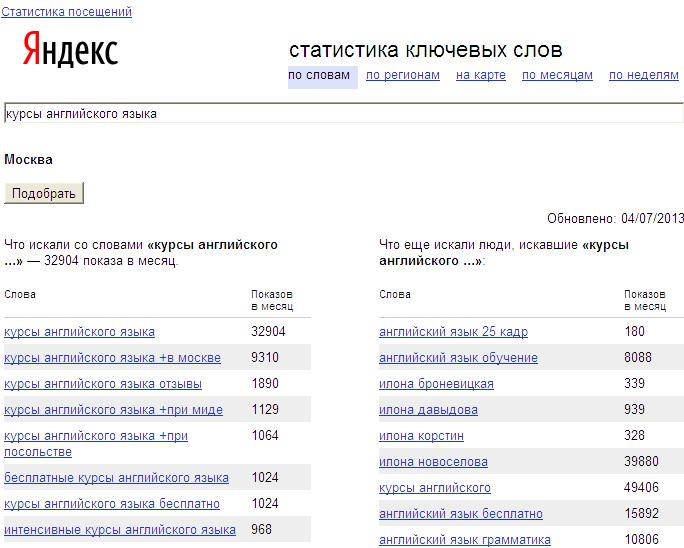Open link курсы английского языка +в москве

coord(113,358)
